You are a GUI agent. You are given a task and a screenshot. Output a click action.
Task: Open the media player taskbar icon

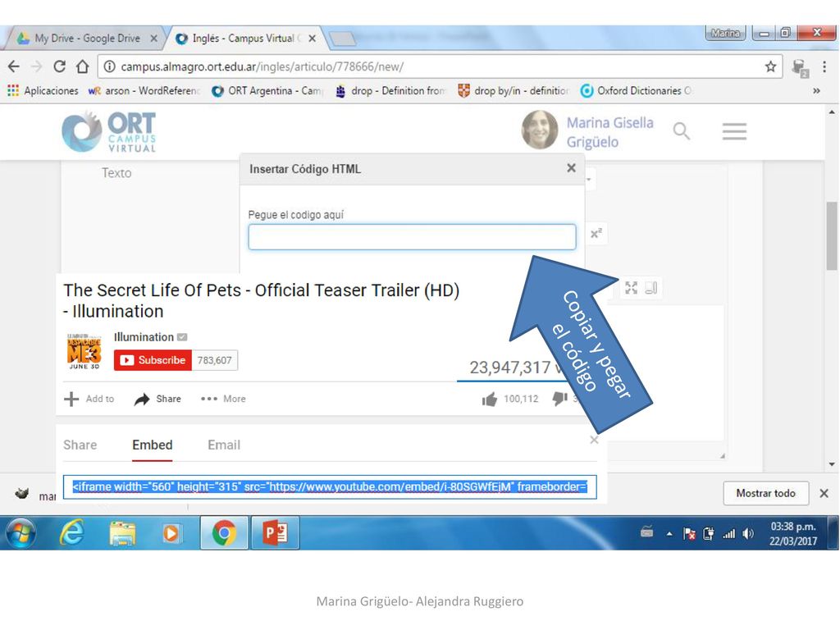171,533
